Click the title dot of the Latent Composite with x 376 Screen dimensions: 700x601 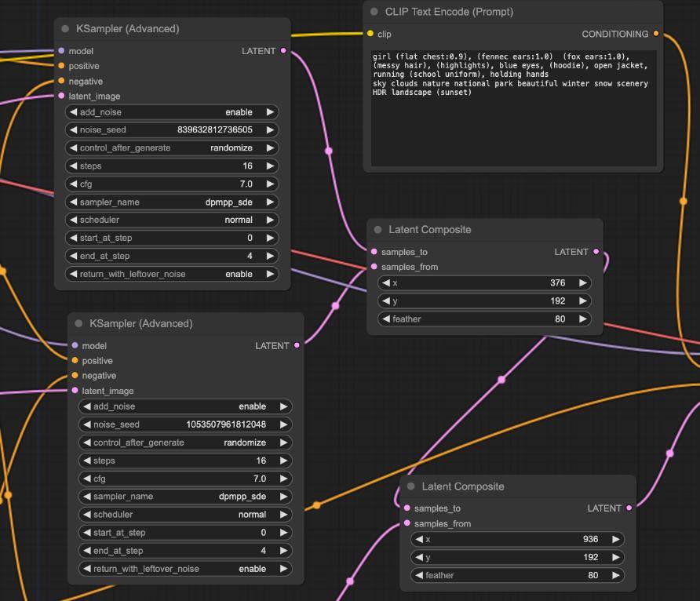point(378,230)
